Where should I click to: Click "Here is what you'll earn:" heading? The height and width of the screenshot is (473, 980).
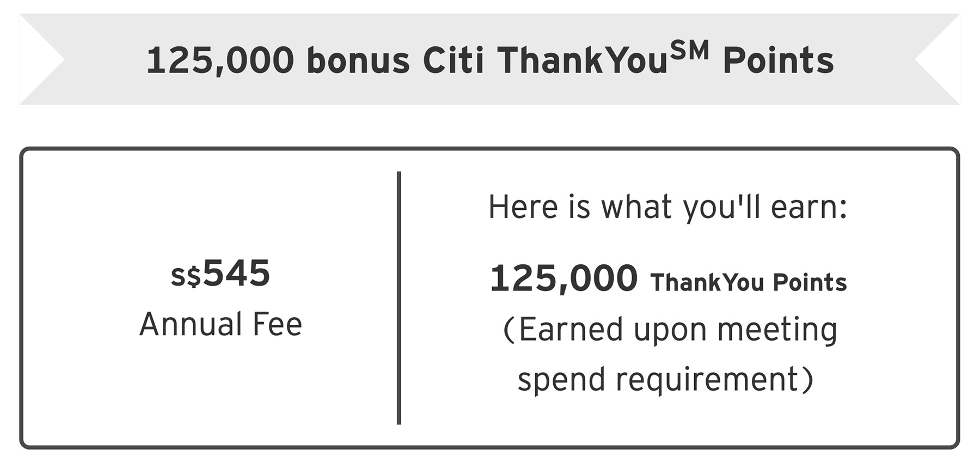coord(667,207)
